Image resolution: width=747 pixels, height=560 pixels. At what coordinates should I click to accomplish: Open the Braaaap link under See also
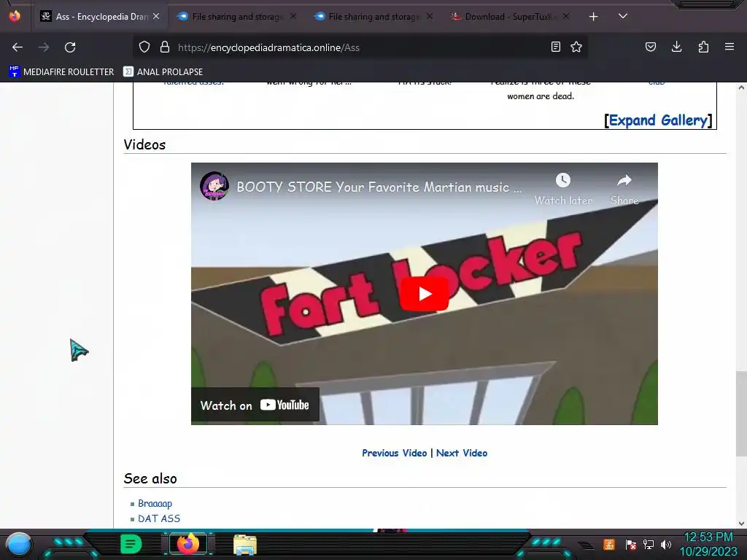(x=155, y=503)
